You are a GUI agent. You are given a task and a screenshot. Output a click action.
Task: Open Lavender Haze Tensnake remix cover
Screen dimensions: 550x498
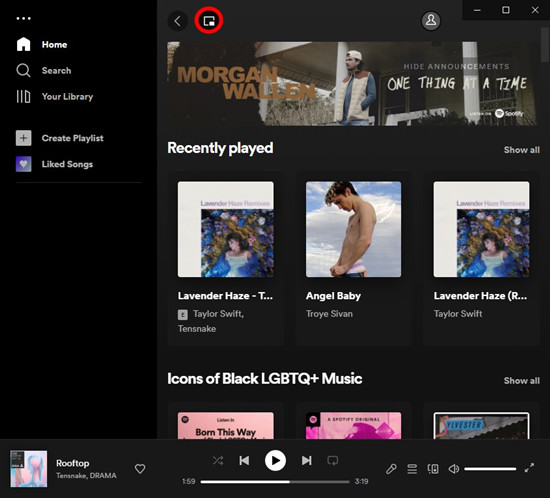(x=226, y=229)
